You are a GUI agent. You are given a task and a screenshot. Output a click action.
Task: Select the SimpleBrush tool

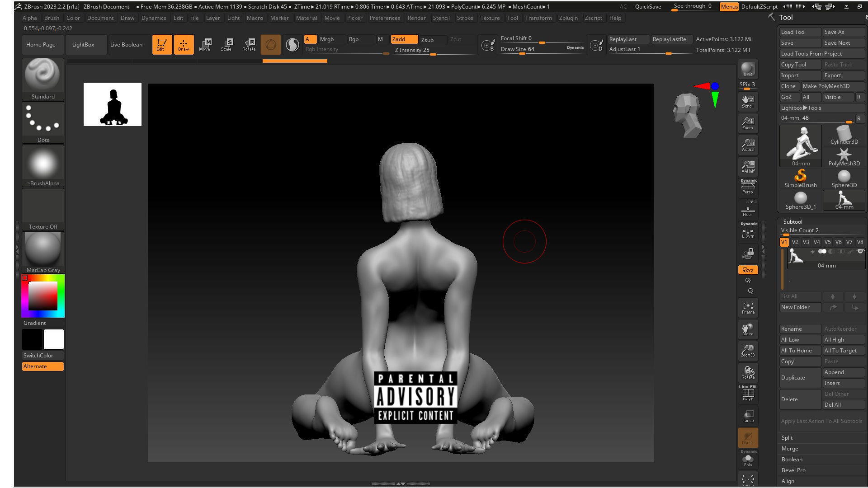pos(801,178)
